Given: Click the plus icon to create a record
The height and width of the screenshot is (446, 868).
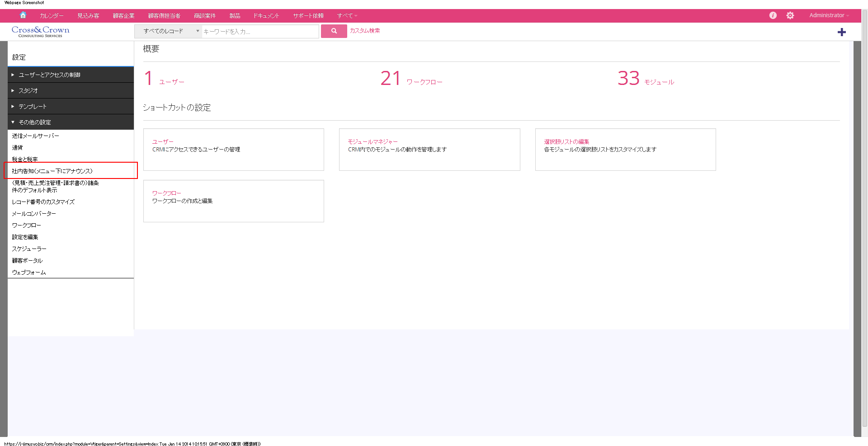Looking at the screenshot, I should pyautogui.click(x=842, y=32).
